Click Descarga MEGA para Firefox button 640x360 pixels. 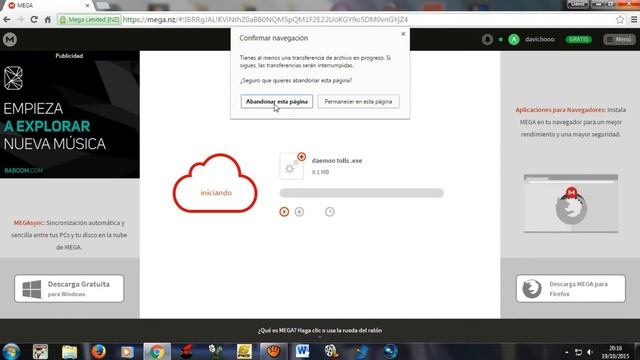click(571, 289)
